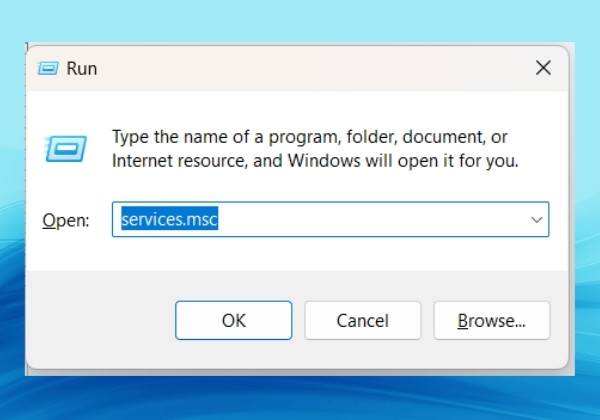This screenshot has width=600, height=420.
Task: Click the services.msc text in Open field
Action: tap(170, 219)
